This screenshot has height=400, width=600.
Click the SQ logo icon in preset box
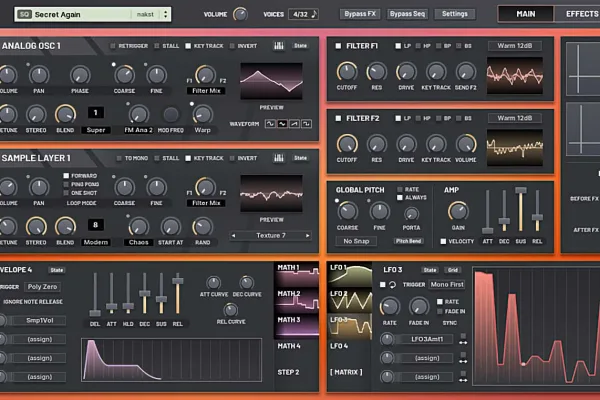pyautogui.click(x=24, y=15)
